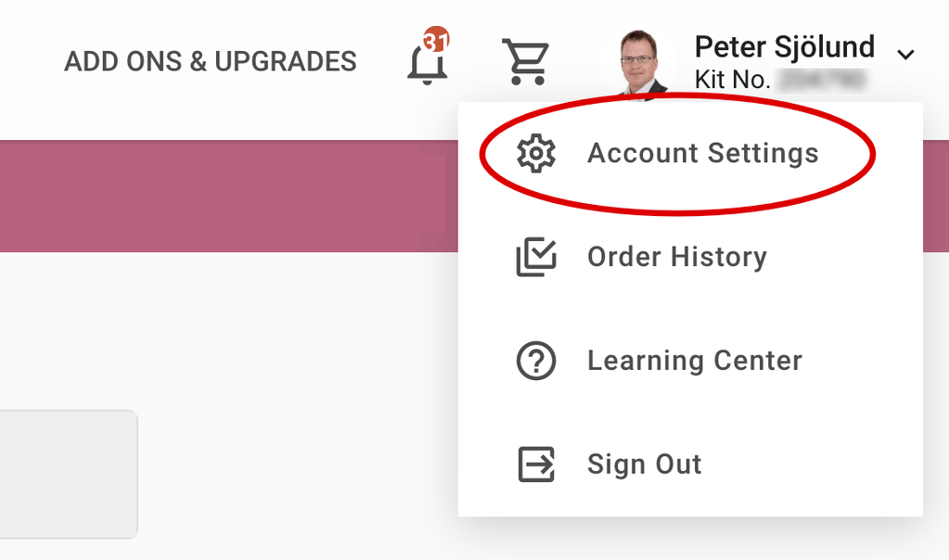
Task: Click the Account Settings gear icon
Action: click(x=535, y=154)
